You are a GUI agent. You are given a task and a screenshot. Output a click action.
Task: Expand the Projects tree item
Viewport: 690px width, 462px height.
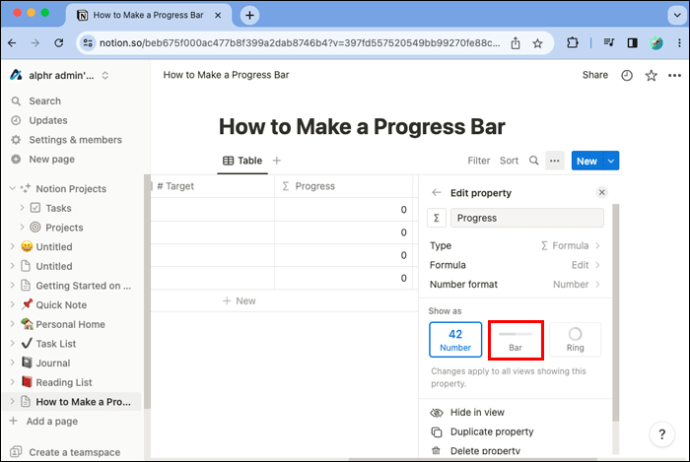click(22, 227)
